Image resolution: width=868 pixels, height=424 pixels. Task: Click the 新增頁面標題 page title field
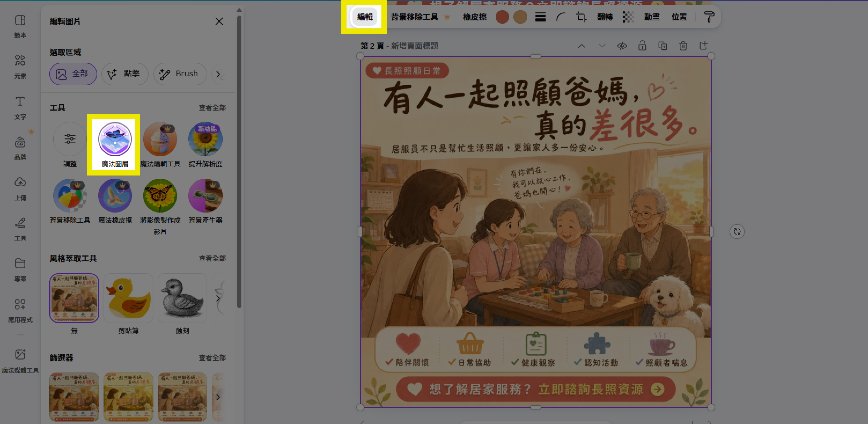pyautogui.click(x=414, y=46)
